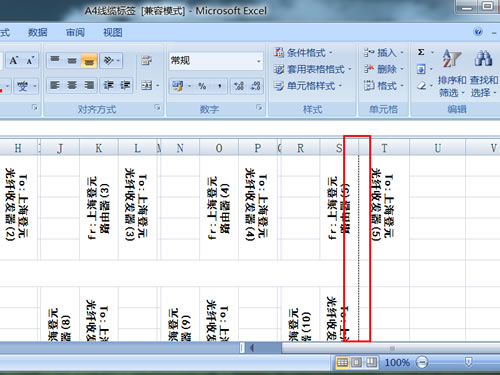Switch to Page Break Preview view
This screenshot has height=375, width=500.
click(371, 362)
